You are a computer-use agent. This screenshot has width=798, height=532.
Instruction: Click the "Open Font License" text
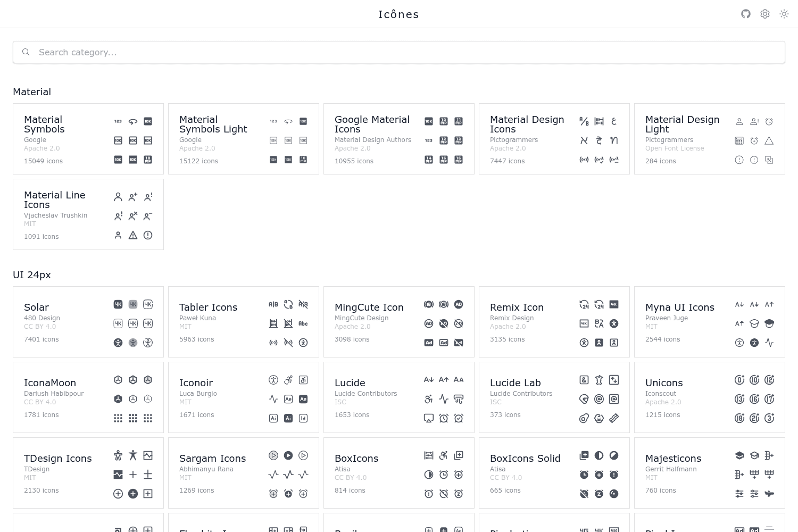click(x=675, y=148)
